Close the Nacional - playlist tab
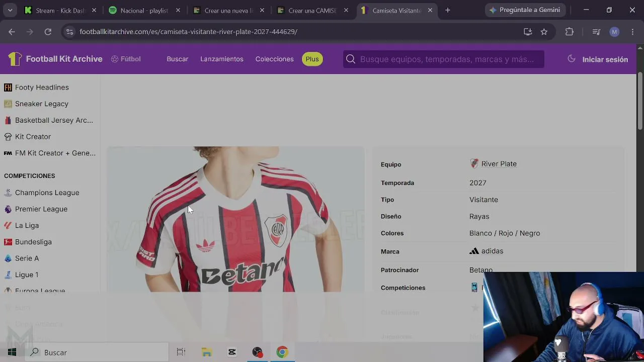Screen dimensions: 644x362 click(178, 10)
